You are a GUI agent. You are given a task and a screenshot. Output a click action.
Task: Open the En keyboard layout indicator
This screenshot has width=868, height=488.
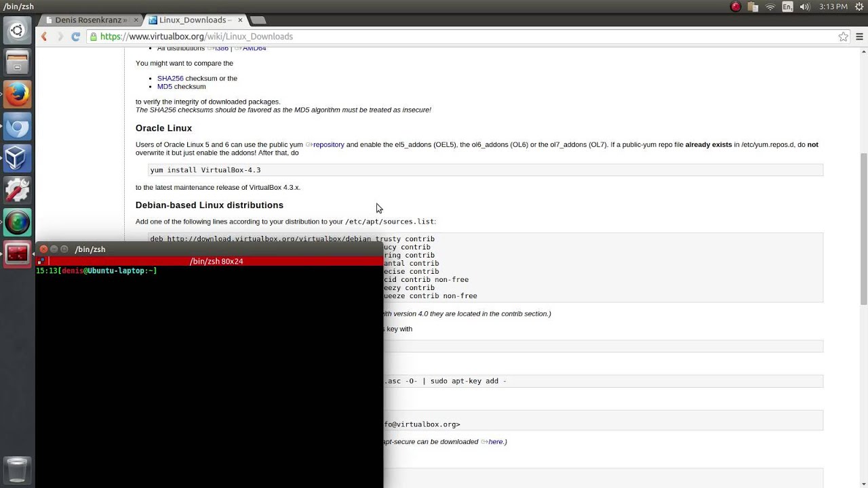coord(787,7)
